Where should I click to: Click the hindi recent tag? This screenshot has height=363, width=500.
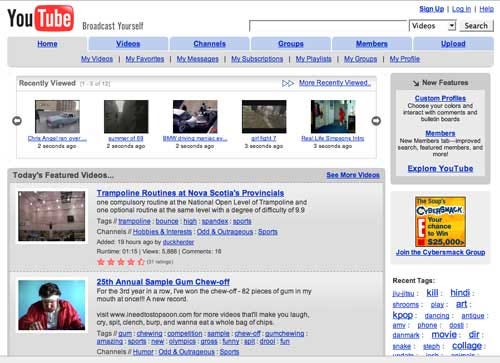tap(460, 293)
